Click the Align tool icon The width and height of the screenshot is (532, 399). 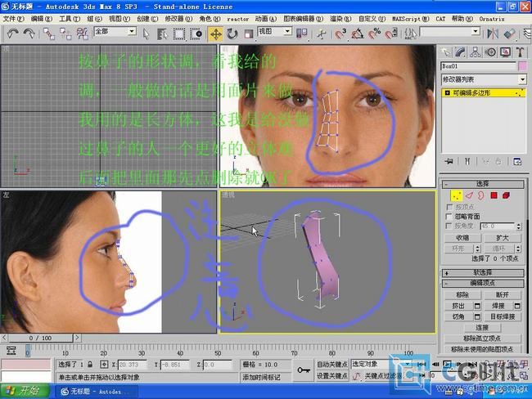click(510, 34)
